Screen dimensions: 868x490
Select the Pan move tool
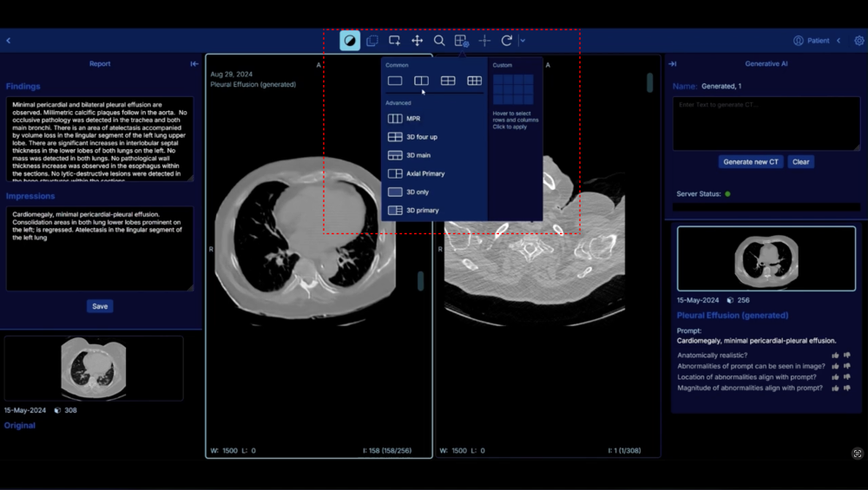click(x=417, y=41)
